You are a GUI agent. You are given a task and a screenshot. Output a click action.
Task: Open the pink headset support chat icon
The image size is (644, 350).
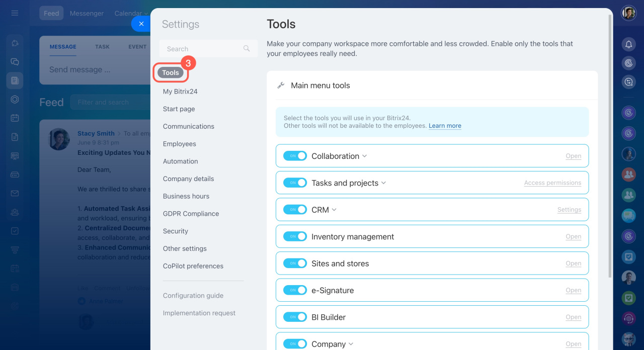628,318
